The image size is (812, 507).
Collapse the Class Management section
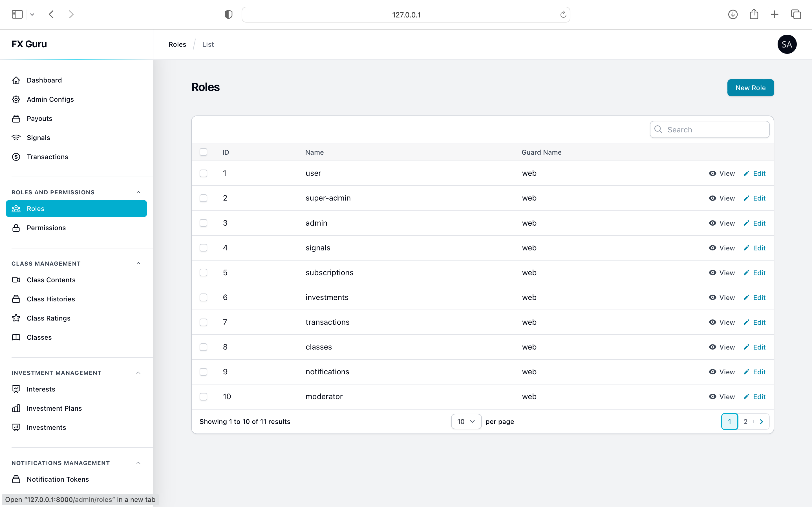tap(138, 264)
